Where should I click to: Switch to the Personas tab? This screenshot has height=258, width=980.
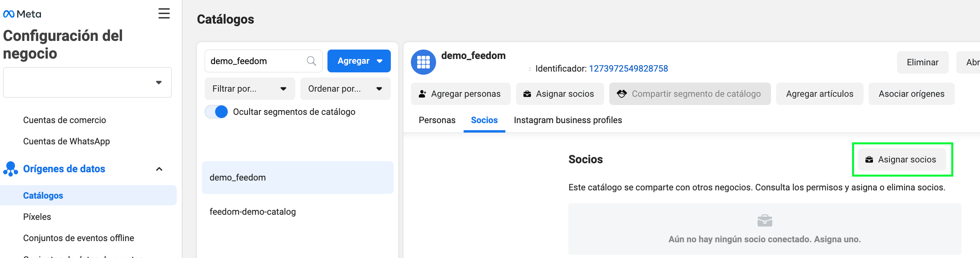(437, 120)
